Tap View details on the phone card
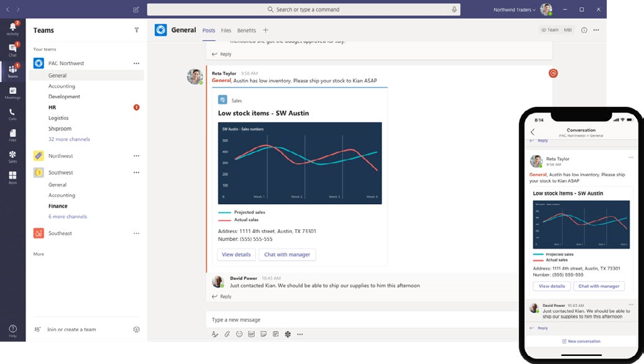The width and height of the screenshot is (644, 364). (551, 286)
